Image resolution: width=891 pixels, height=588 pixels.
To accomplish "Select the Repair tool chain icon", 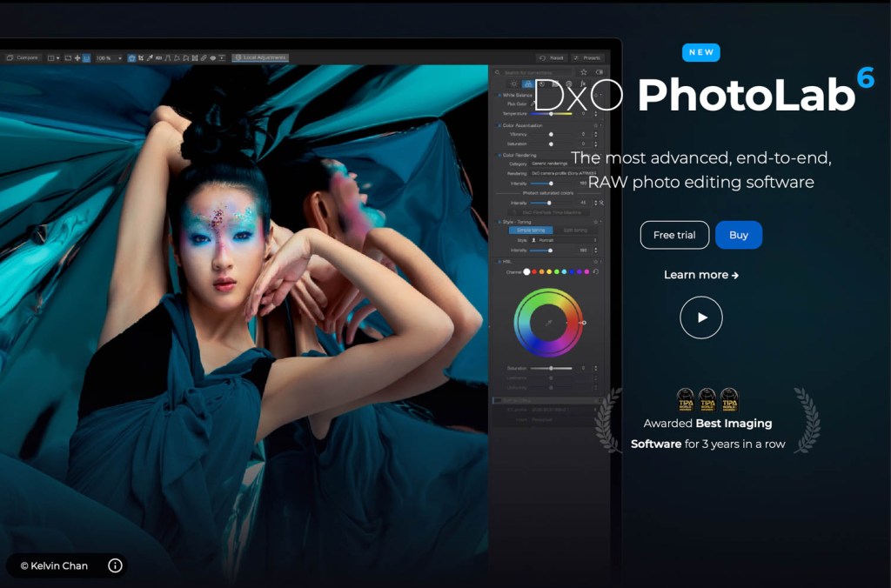I will 204,58.
